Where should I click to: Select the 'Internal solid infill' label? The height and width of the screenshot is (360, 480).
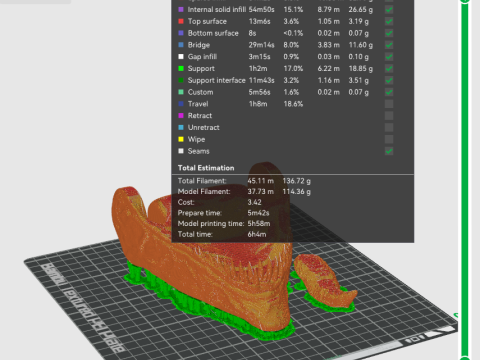[x=217, y=10]
